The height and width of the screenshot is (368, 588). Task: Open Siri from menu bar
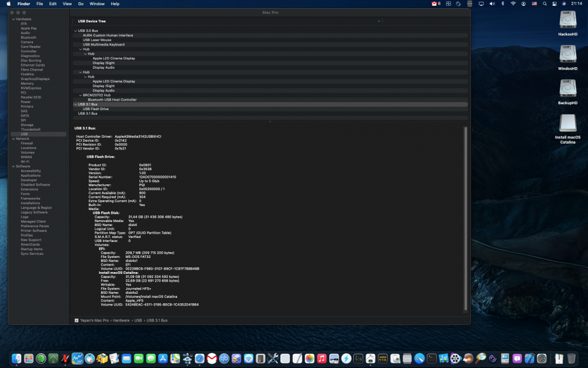(564, 4)
